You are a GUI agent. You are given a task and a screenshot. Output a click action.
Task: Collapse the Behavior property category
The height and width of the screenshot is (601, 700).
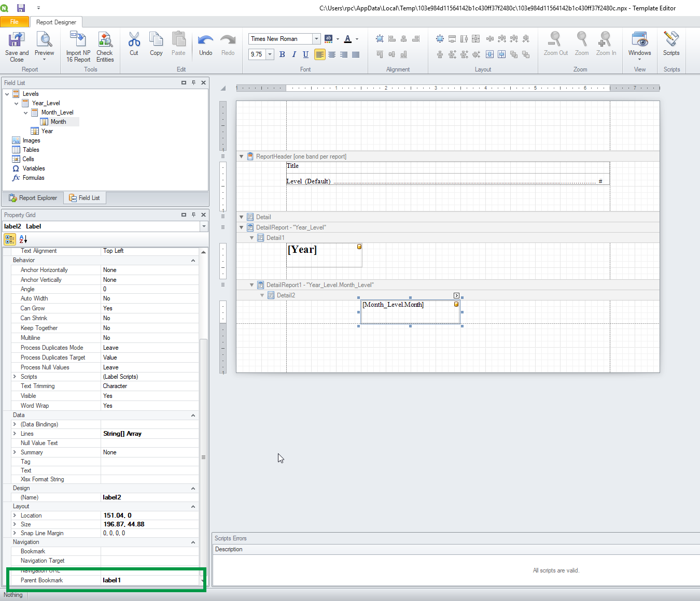[193, 260]
